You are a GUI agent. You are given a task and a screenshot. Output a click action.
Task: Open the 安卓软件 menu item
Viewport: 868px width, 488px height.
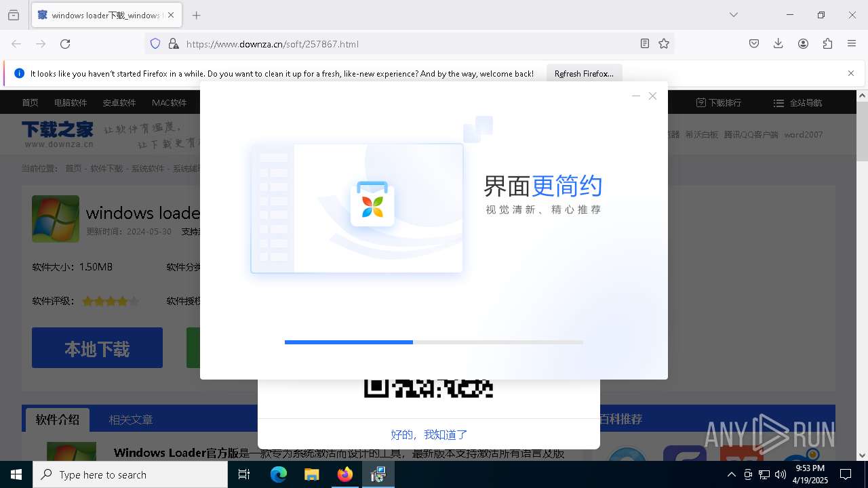tap(119, 103)
